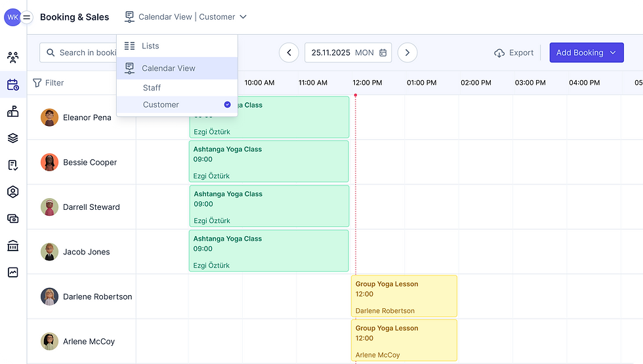
Task: Open the Add Booking dropdown arrow
Action: (613, 53)
